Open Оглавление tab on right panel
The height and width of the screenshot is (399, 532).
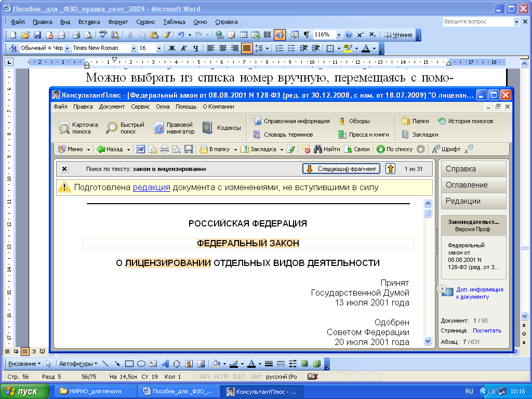click(x=474, y=185)
